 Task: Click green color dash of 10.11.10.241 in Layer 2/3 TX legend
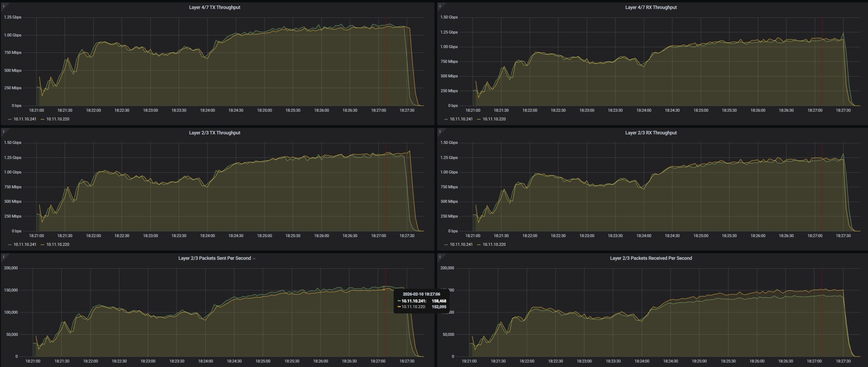9,245
